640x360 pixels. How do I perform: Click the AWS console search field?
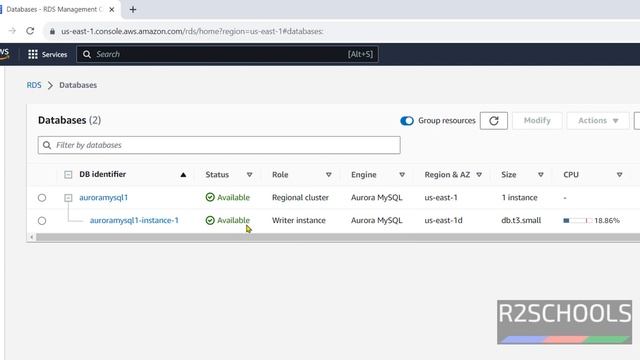point(227,54)
